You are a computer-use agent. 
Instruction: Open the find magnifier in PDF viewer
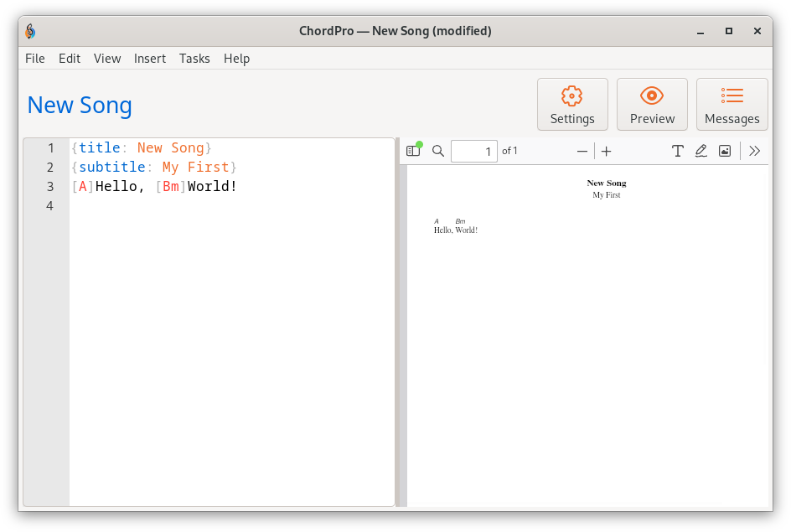point(438,151)
